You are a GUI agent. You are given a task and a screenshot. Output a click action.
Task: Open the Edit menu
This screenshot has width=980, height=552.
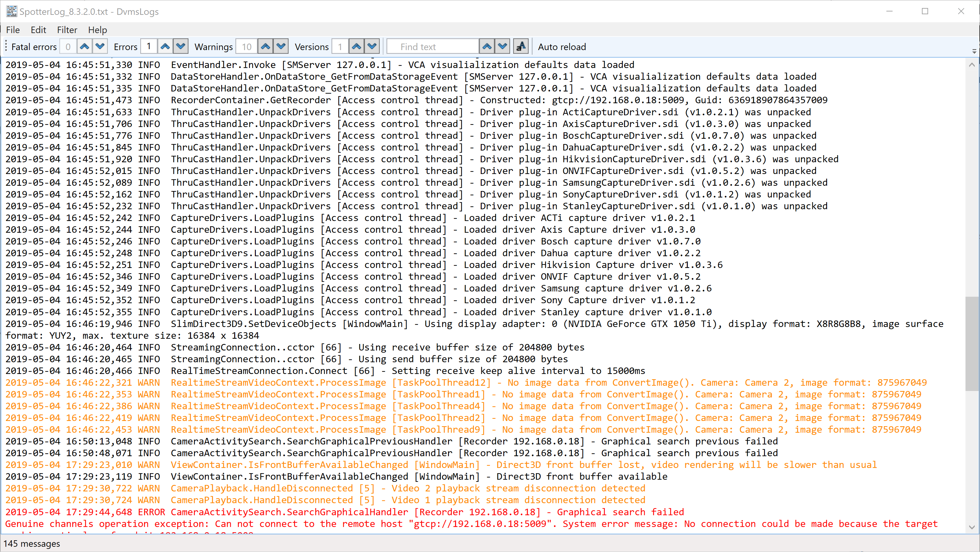click(x=38, y=30)
